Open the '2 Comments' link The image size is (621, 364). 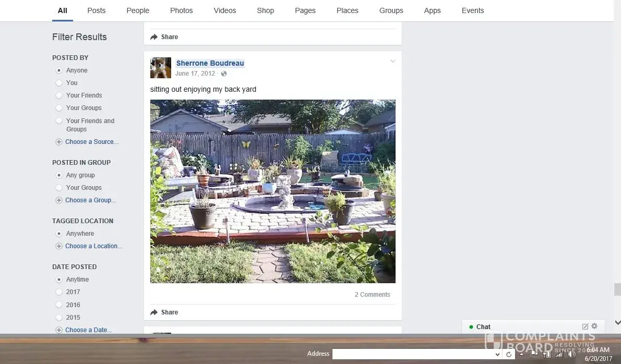[372, 295]
